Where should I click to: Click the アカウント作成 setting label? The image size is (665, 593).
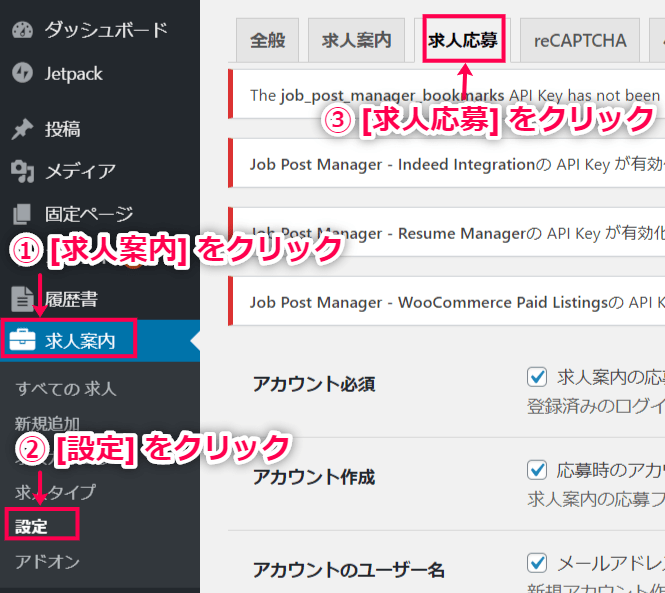coord(314,477)
